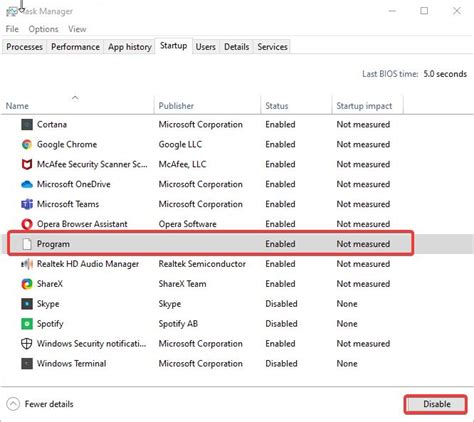Sort by the Name column header
Image resolution: width=474 pixels, height=422 pixels.
tap(77, 105)
